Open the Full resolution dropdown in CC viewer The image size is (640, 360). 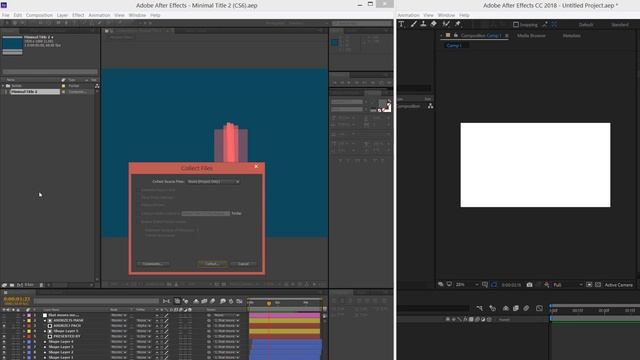(568, 285)
